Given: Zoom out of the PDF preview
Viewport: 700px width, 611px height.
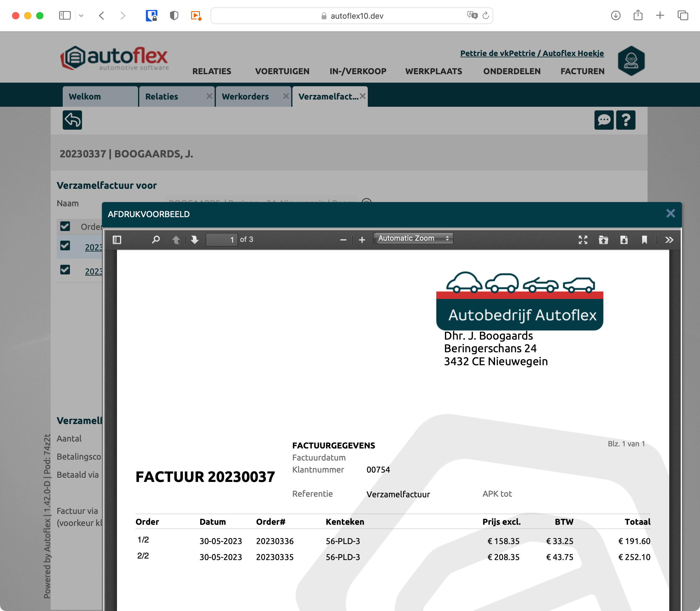Looking at the screenshot, I should coord(343,240).
